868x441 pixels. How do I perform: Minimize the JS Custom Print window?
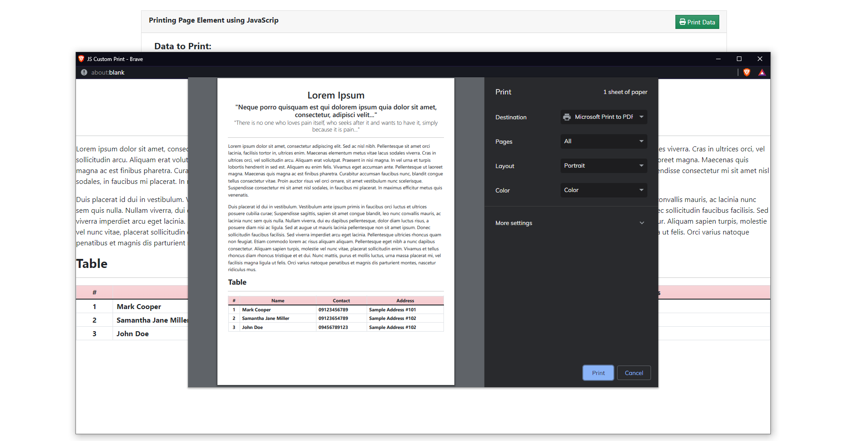pyautogui.click(x=718, y=59)
